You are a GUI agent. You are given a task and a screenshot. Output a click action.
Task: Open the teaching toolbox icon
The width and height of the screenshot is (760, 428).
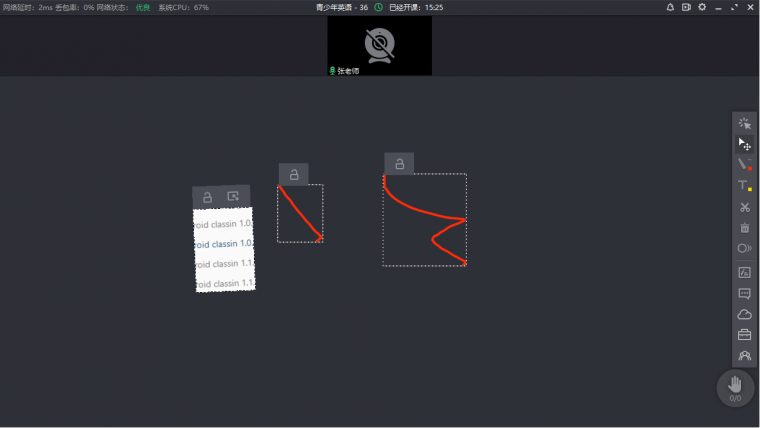tap(744, 335)
